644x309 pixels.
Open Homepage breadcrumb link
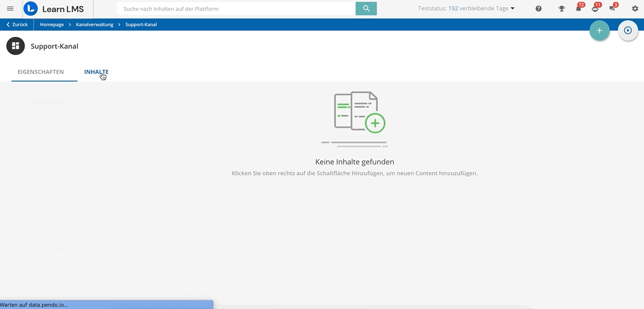(52, 25)
